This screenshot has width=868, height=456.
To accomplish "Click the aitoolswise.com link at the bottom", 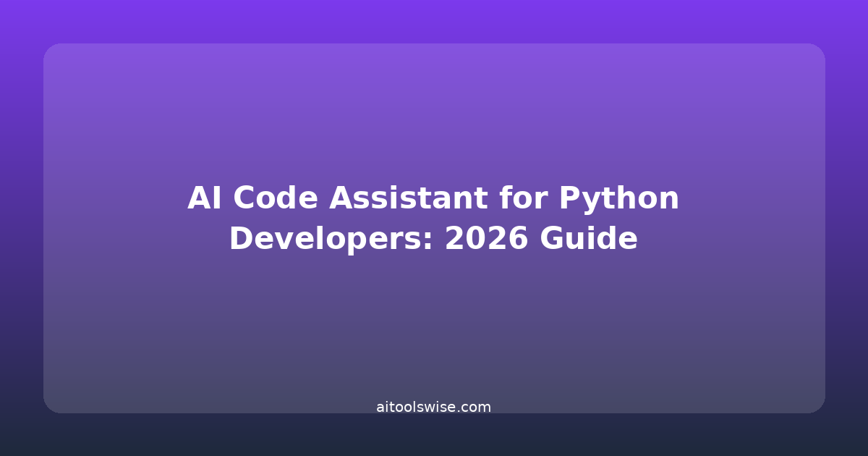I will point(433,408).
